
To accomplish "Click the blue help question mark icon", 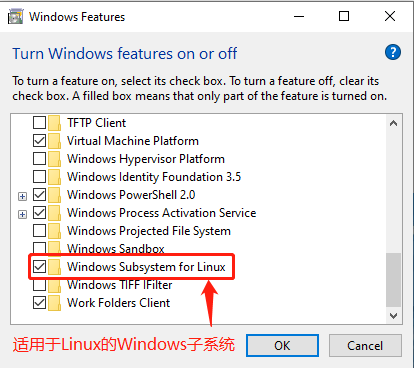I will pos(393,52).
